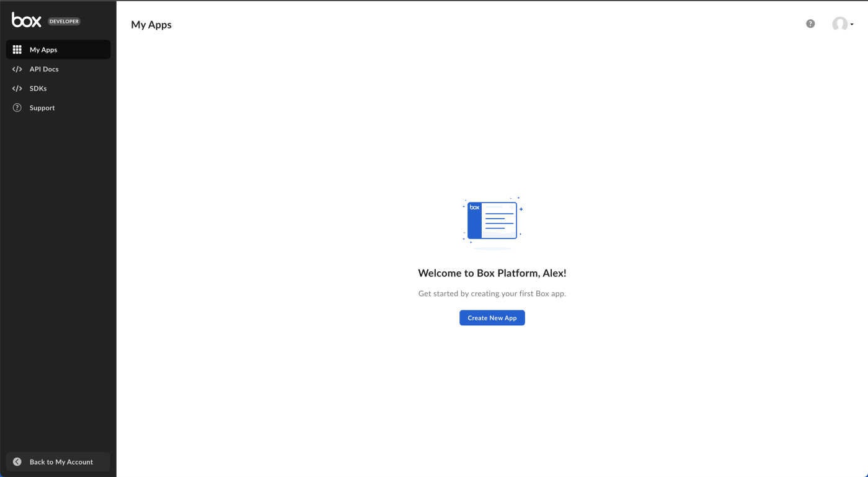Select Support in the sidebar
The height and width of the screenshot is (477, 868).
coord(58,108)
